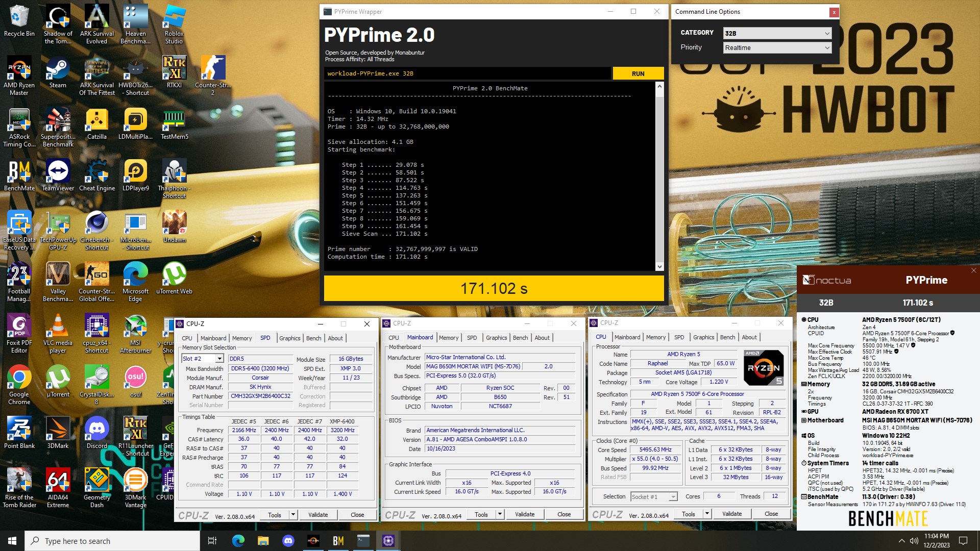
Task: Open 3DMark Vantage desktop icon
Action: (x=135, y=488)
